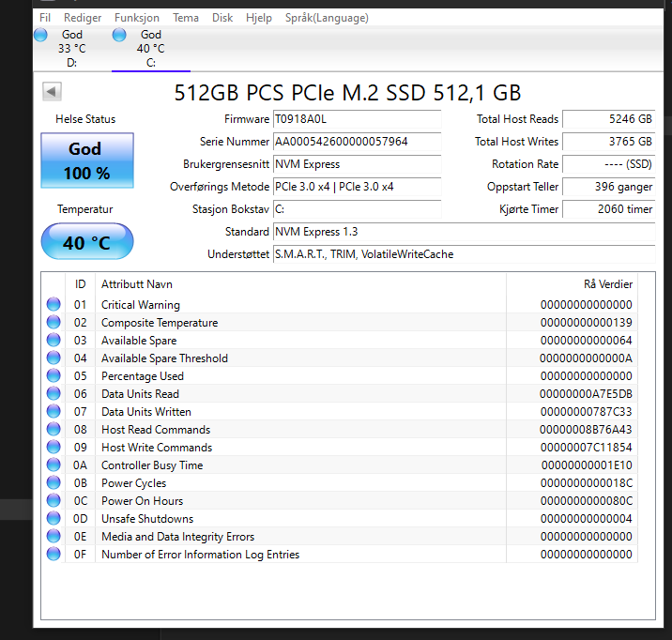Select the Host Write Commands attribute name

[157, 448]
